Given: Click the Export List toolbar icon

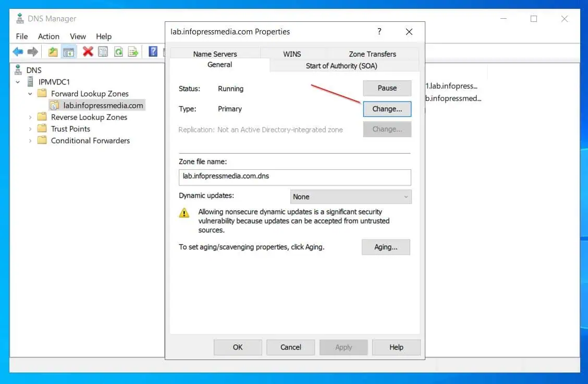Looking at the screenshot, I should pos(133,52).
